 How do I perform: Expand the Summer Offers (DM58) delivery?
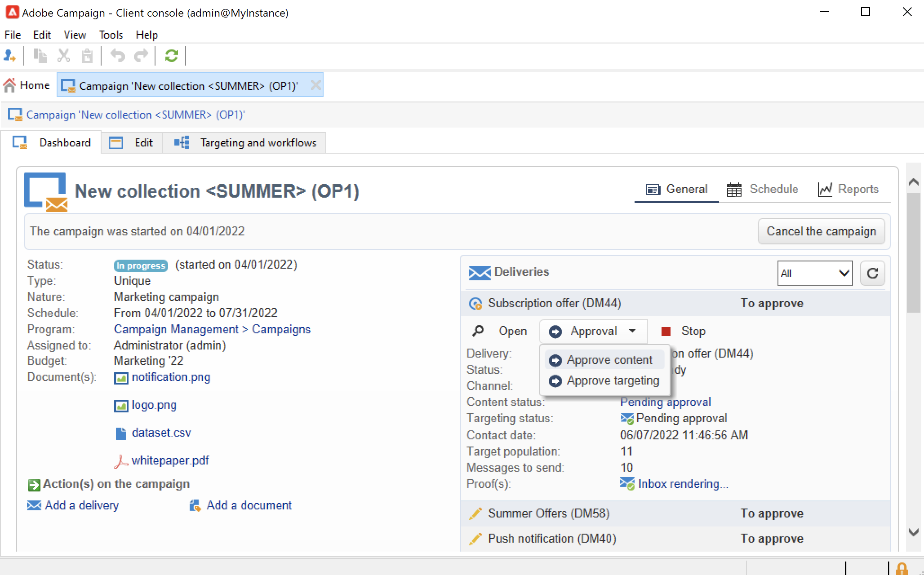point(548,513)
